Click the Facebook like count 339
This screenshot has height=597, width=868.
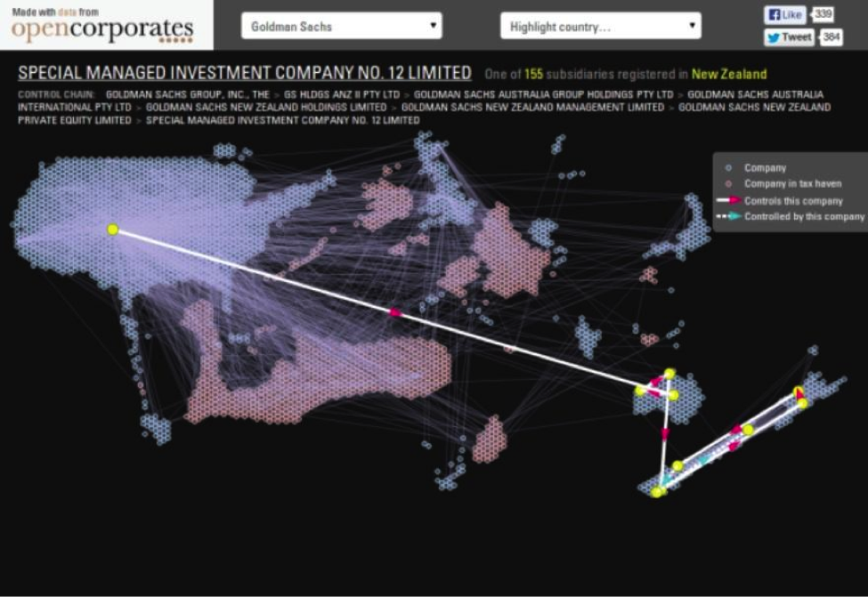823,14
